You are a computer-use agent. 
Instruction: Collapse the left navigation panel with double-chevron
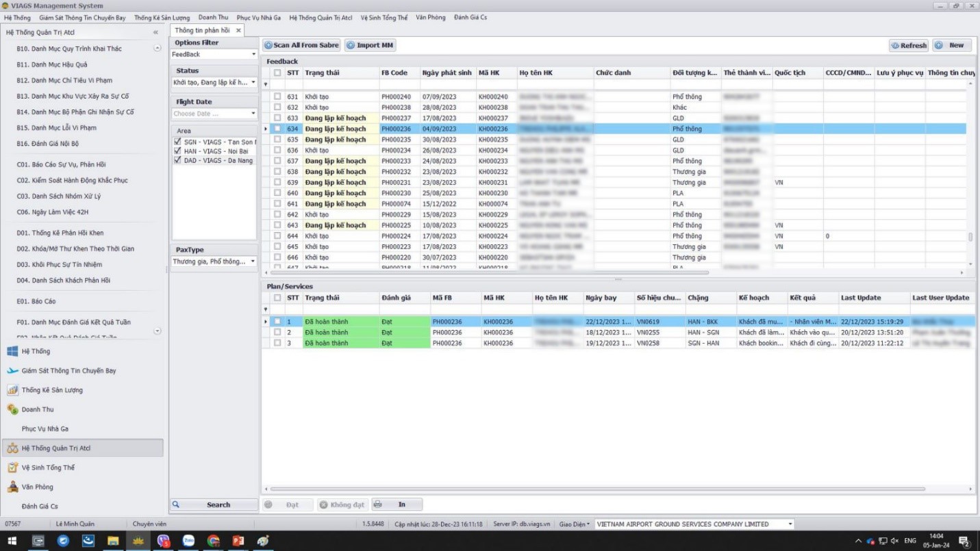point(155,32)
